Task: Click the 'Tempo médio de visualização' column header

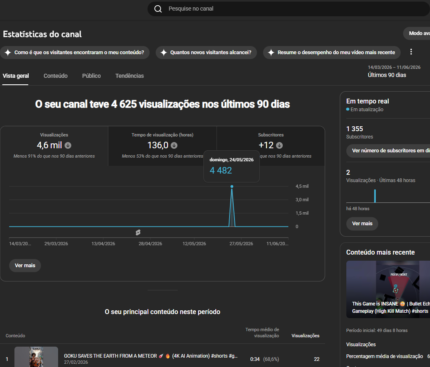Action: (x=262, y=333)
